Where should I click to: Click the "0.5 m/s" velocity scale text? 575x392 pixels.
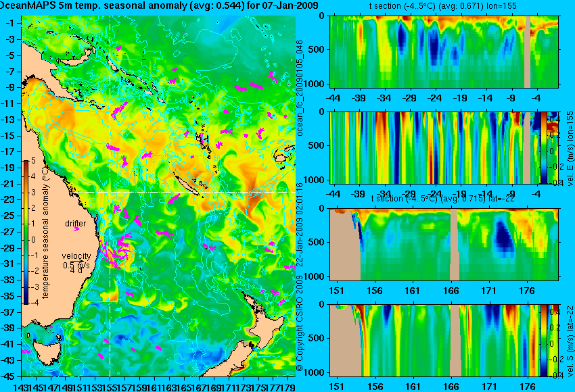click(76, 265)
